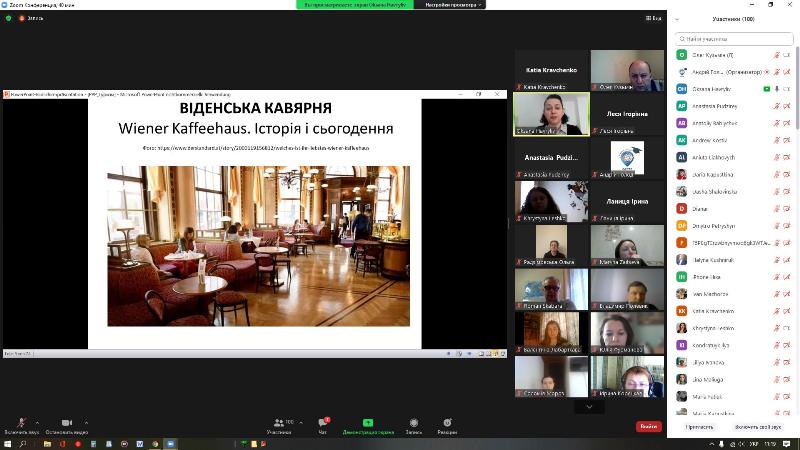Viewport: 800px width, 450px height.
Task: Open File Explorer from taskbar
Action: point(47,444)
